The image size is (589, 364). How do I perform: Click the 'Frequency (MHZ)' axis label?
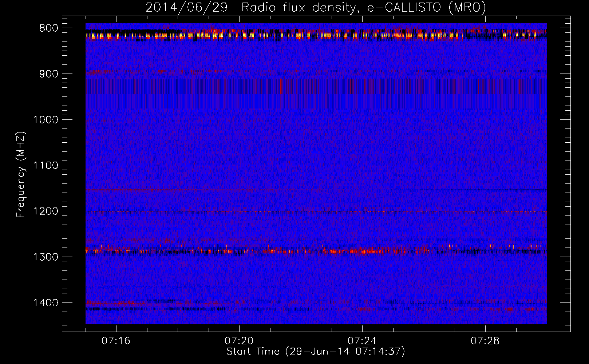coord(21,175)
